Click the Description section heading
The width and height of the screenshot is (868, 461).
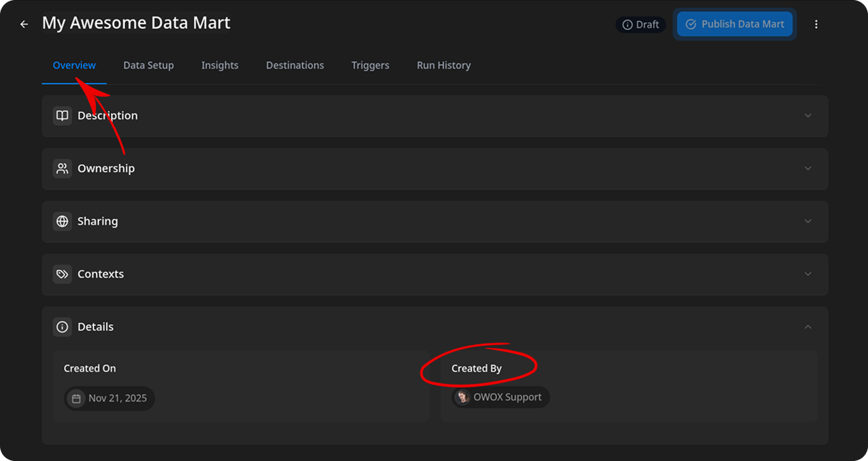pos(107,116)
